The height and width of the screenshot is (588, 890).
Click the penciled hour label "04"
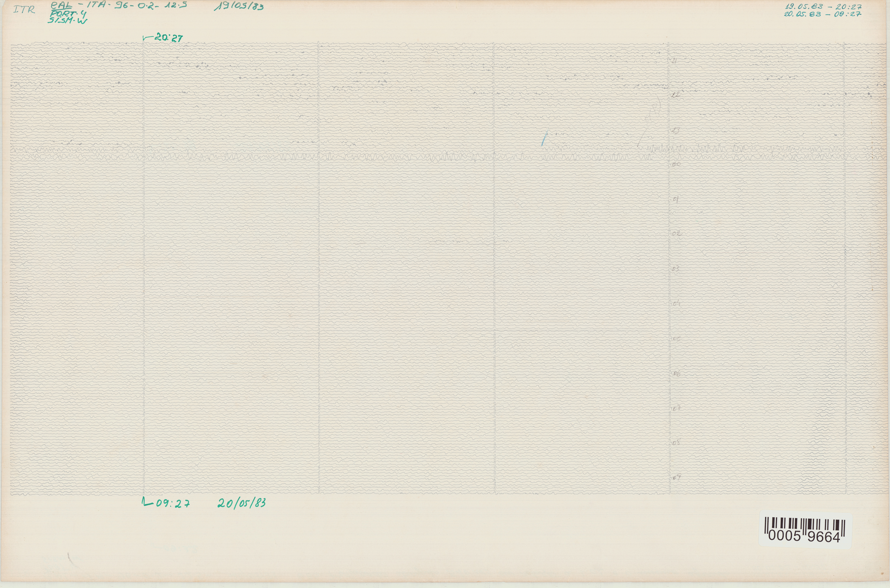[x=676, y=303]
